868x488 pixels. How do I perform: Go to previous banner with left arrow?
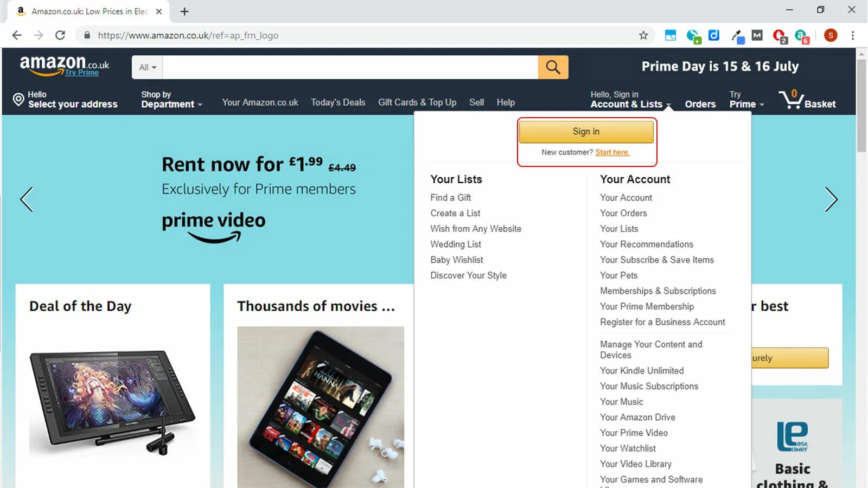27,199
